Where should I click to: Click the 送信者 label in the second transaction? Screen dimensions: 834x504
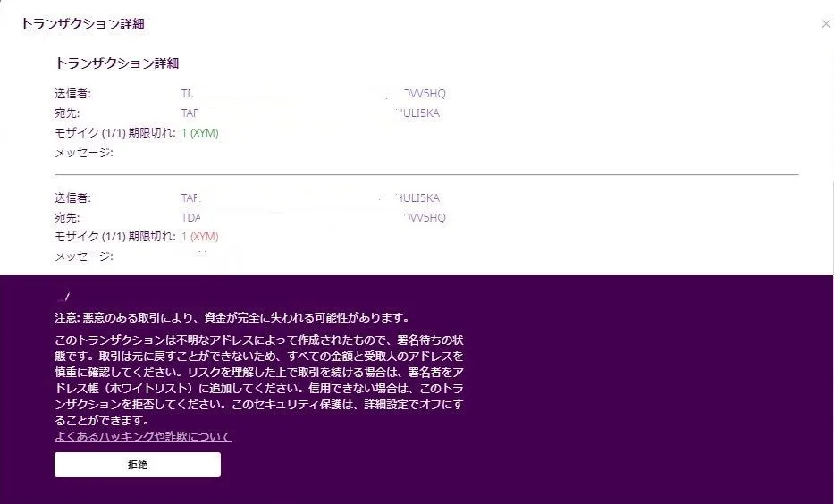pos(73,197)
